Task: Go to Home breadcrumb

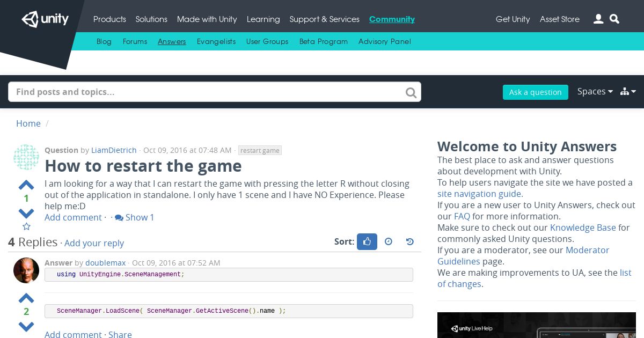Action: pyautogui.click(x=28, y=123)
